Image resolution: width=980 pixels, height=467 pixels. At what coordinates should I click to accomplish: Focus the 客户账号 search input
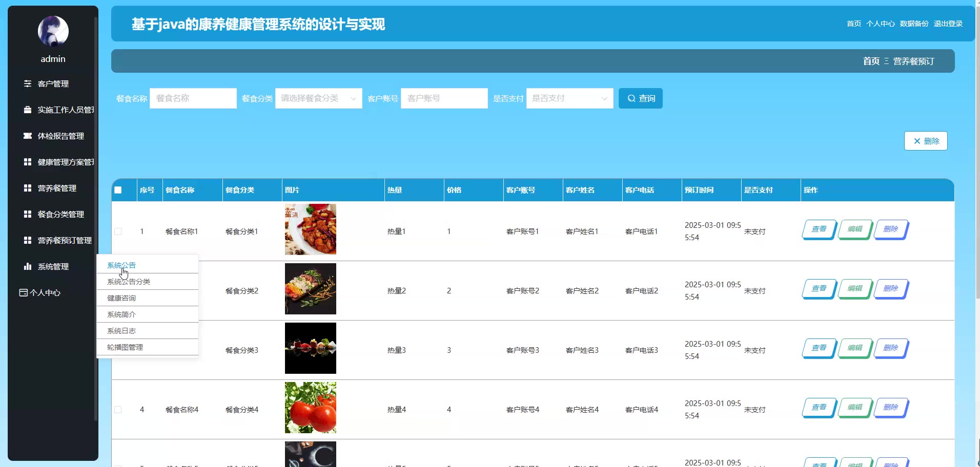(x=444, y=98)
